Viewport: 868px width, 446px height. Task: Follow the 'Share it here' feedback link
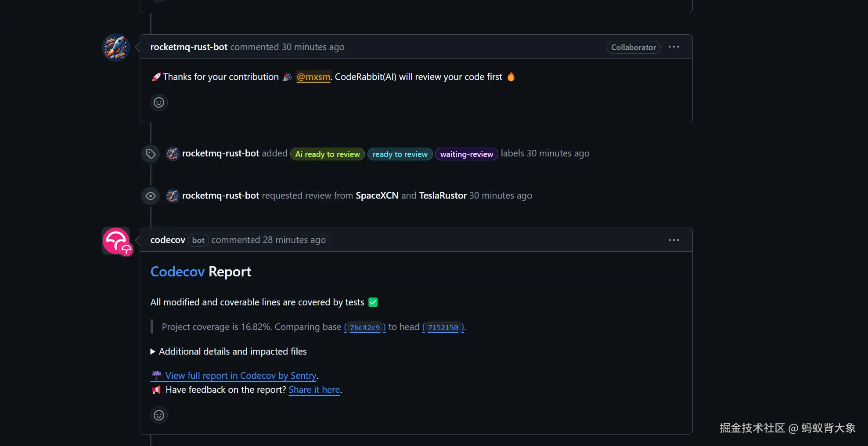(314, 390)
